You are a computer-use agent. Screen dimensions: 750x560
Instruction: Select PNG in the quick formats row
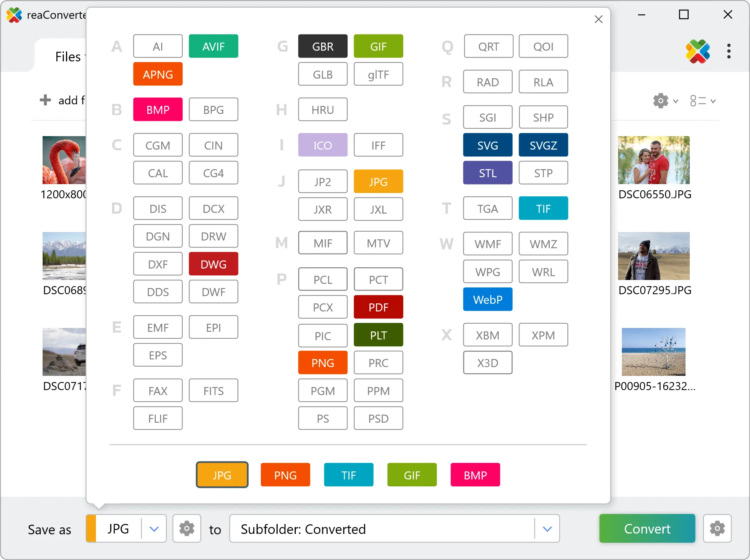point(285,475)
